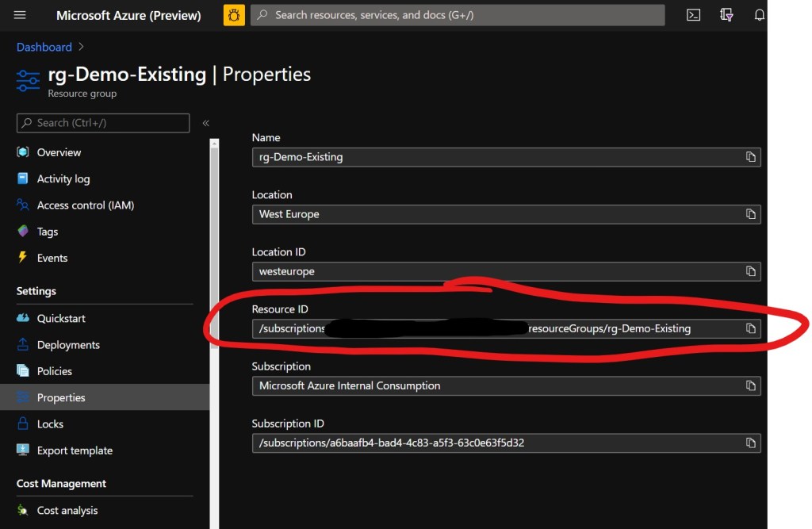
Task: Copy the Location ID value
Action: [750, 271]
